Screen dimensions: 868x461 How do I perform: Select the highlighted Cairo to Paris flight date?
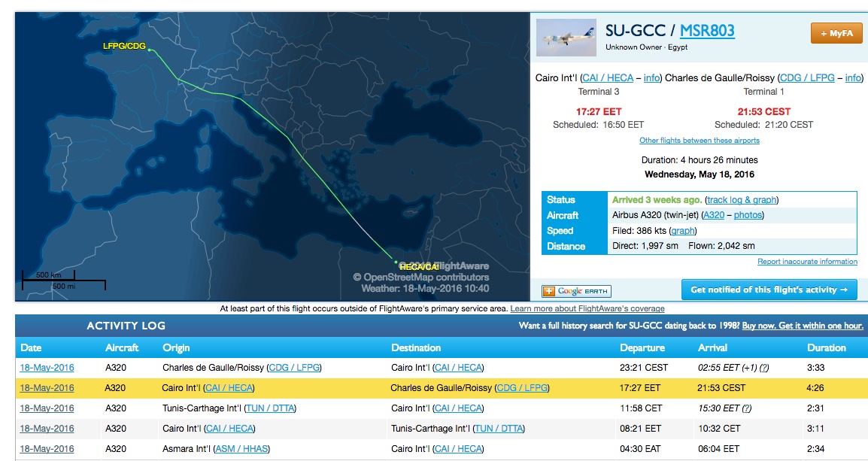(47, 388)
